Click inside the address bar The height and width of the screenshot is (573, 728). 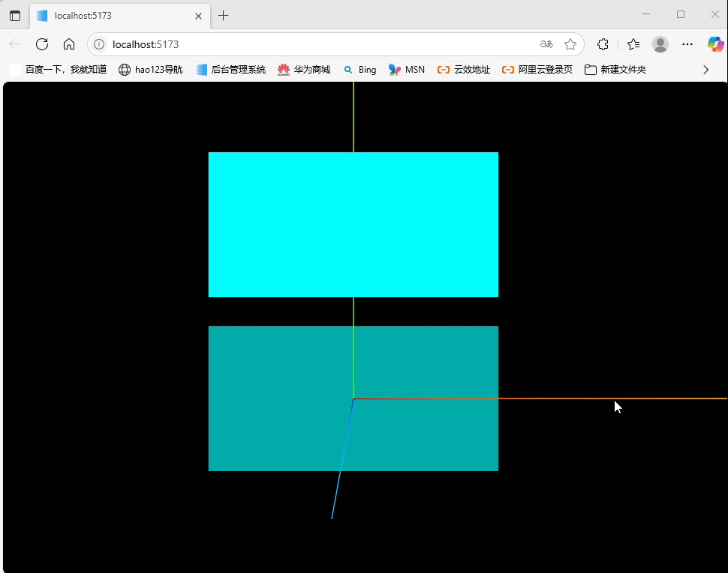(x=225, y=44)
